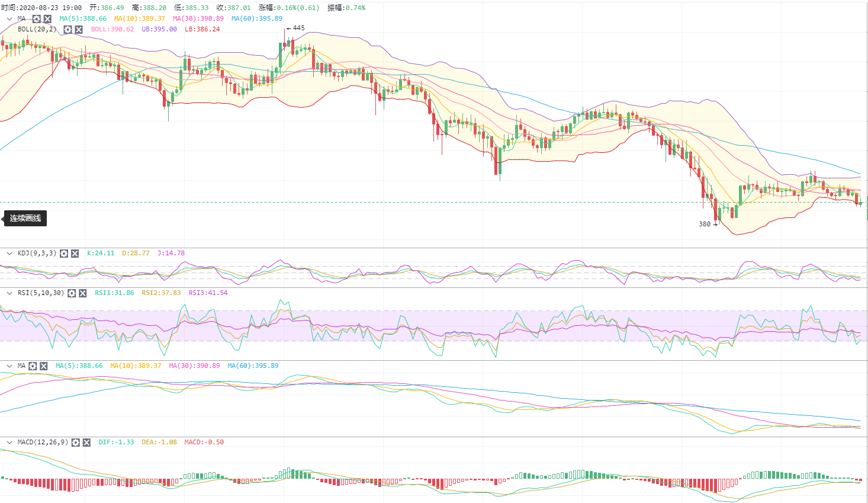Open settings gear for main chart MA indicator
Image resolution: width=868 pixels, height=503 pixels.
pyautogui.click(x=37, y=19)
